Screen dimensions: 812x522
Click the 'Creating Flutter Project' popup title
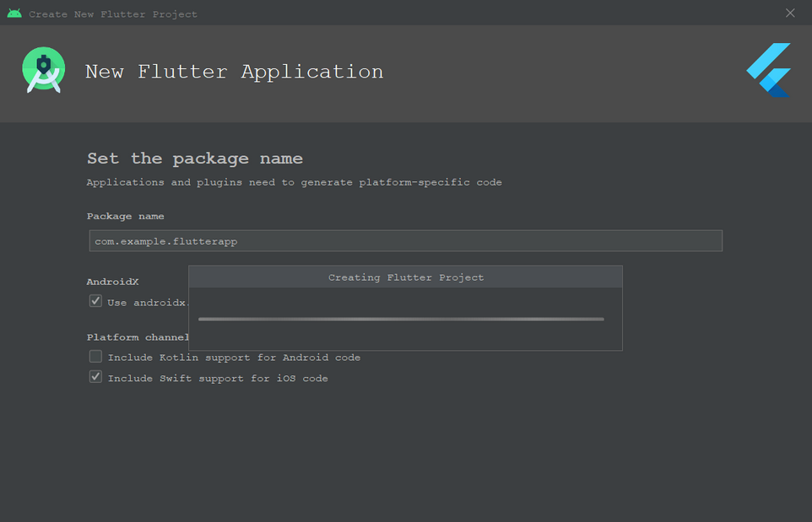[x=405, y=277]
